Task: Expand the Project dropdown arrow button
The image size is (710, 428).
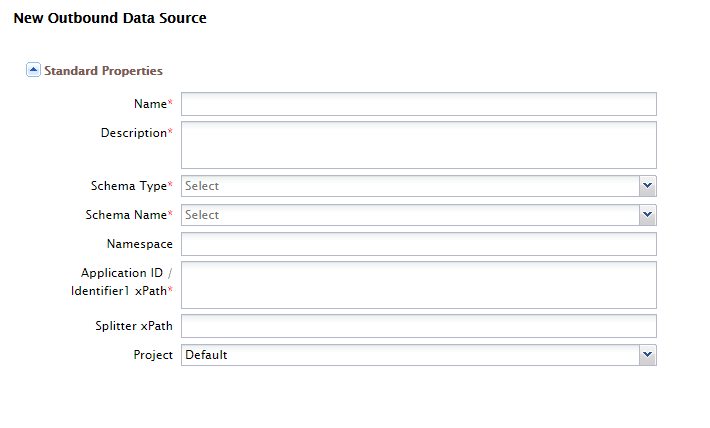Action: pos(648,355)
